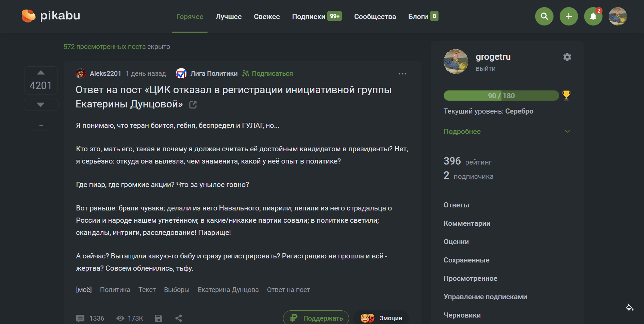The height and width of the screenshot is (324, 644).
Task: Click the 396 рейтинг stat
Action: pos(468,161)
